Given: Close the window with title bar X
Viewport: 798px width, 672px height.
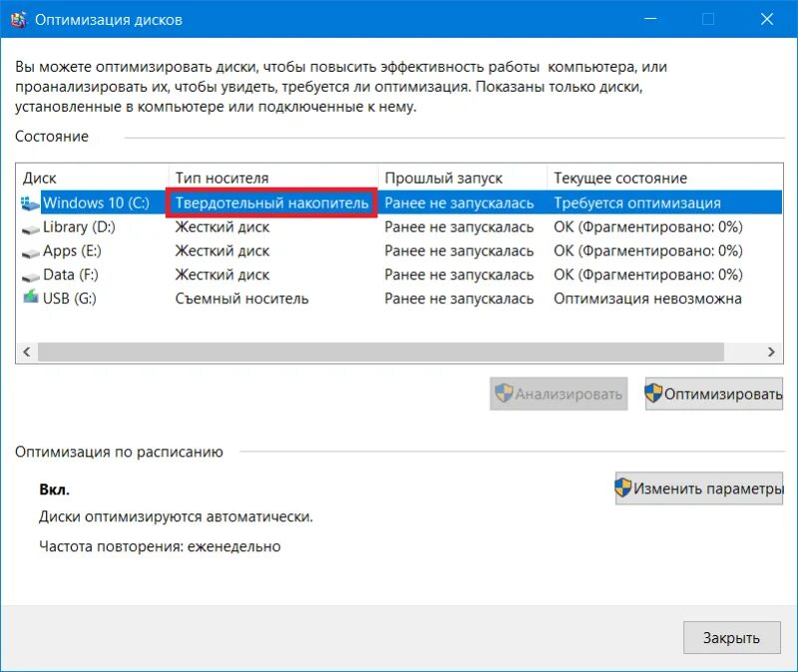Looking at the screenshot, I should point(767,19).
